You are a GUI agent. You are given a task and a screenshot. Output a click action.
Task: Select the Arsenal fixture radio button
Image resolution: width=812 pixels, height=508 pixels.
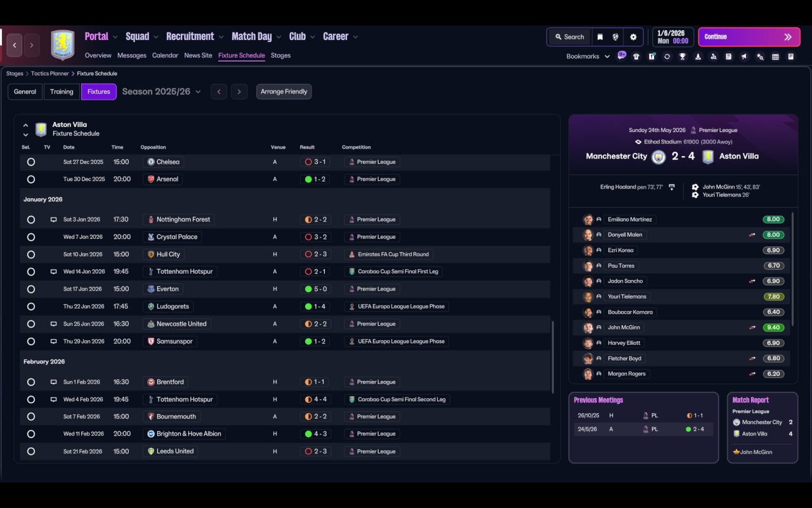click(31, 179)
